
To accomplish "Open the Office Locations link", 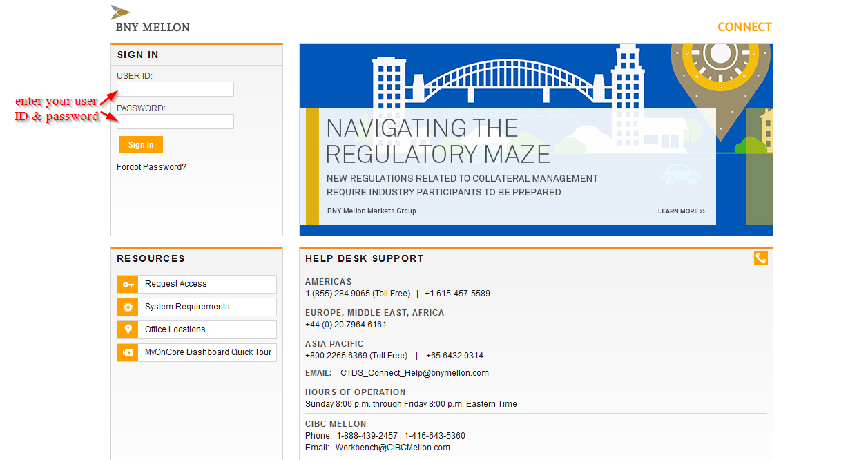I will tap(175, 329).
